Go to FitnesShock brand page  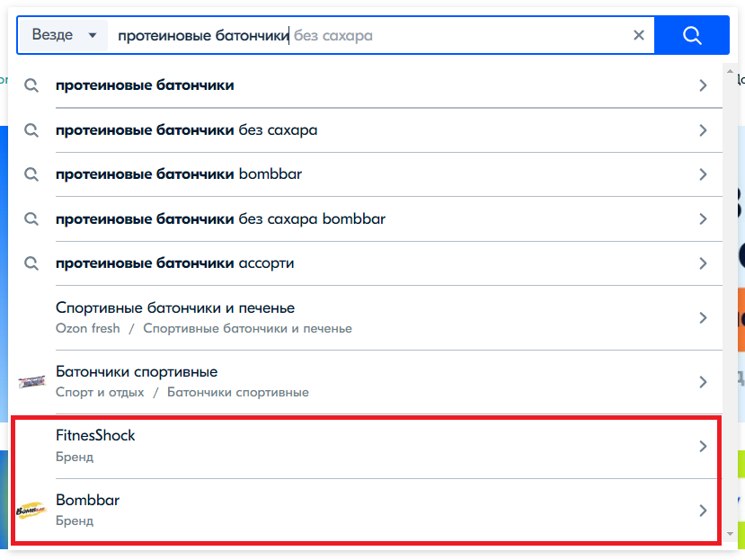click(366, 446)
